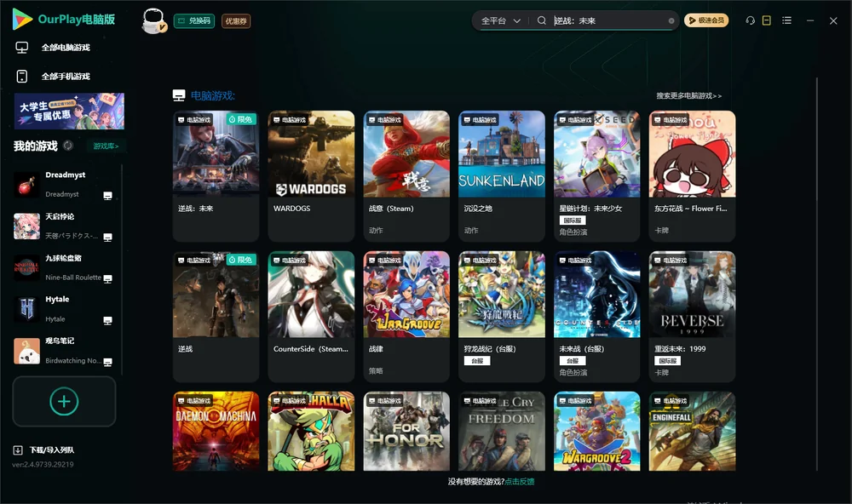Open the user avatar profile
852x504 pixels.
pyautogui.click(x=153, y=21)
